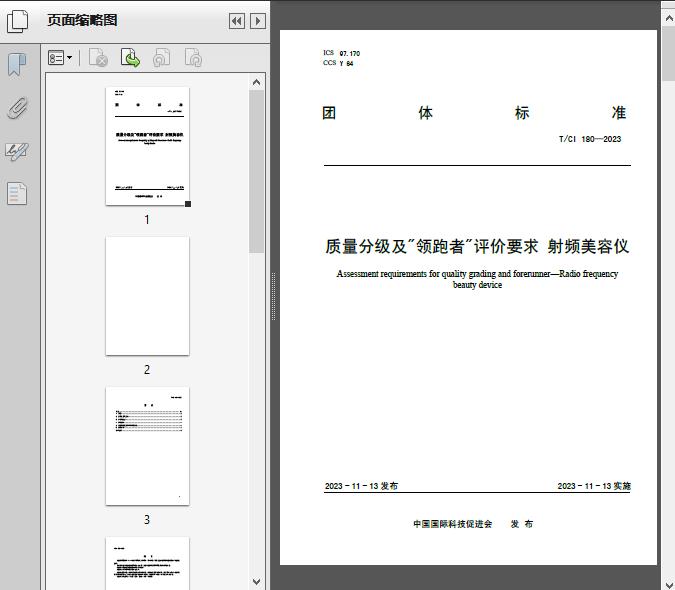Open the thumbnail options dropdown menu
This screenshot has height=590, width=675.
[x=60, y=58]
